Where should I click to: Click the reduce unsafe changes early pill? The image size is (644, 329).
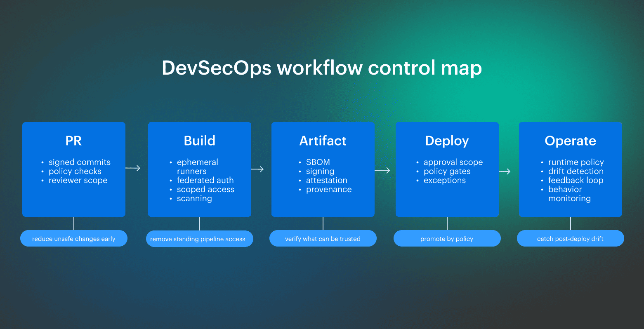(73, 238)
